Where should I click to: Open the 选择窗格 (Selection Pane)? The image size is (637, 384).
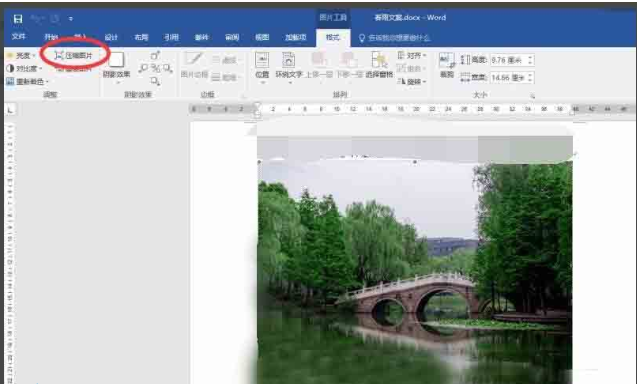point(379,66)
